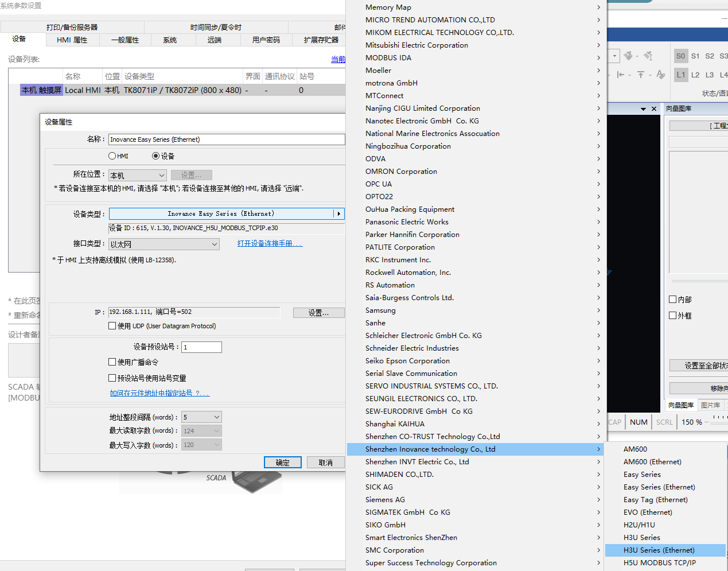Click the text fill paint bucket icon
This screenshot has width=728, height=571.
pos(648,56)
